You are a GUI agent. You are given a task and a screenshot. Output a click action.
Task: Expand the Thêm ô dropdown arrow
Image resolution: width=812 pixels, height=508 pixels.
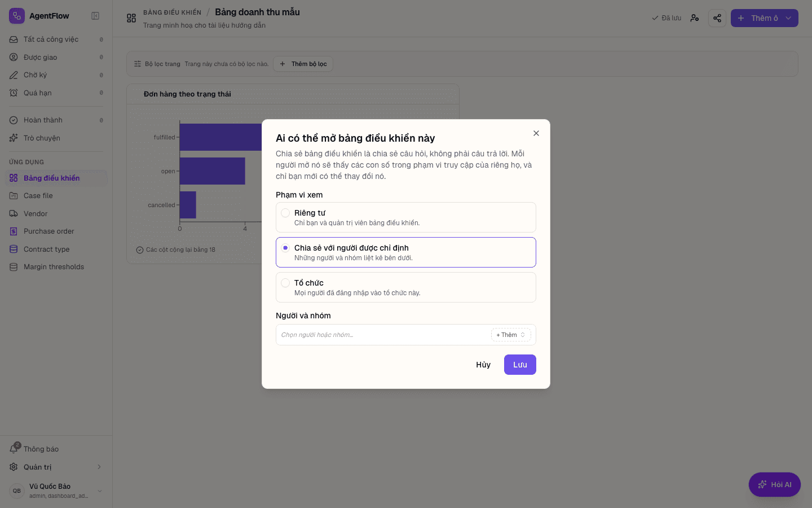coord(788,18)
